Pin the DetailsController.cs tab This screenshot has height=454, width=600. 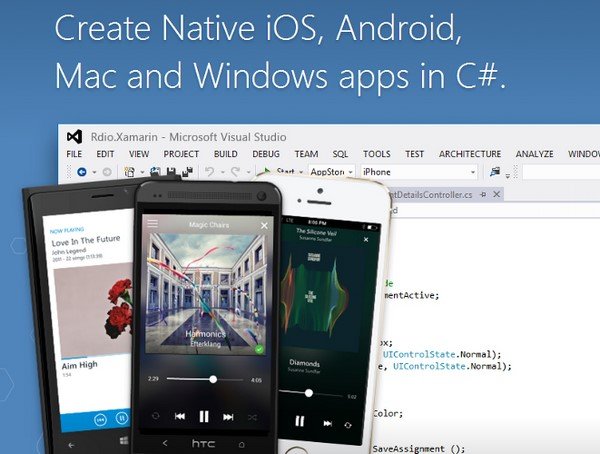coord(483,195)
